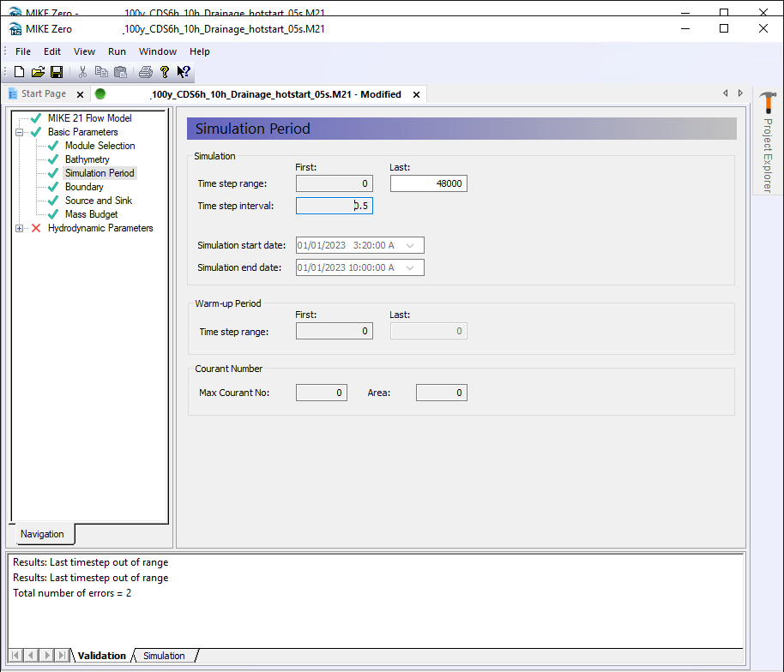Select Mass Budget in the tree

91,214
